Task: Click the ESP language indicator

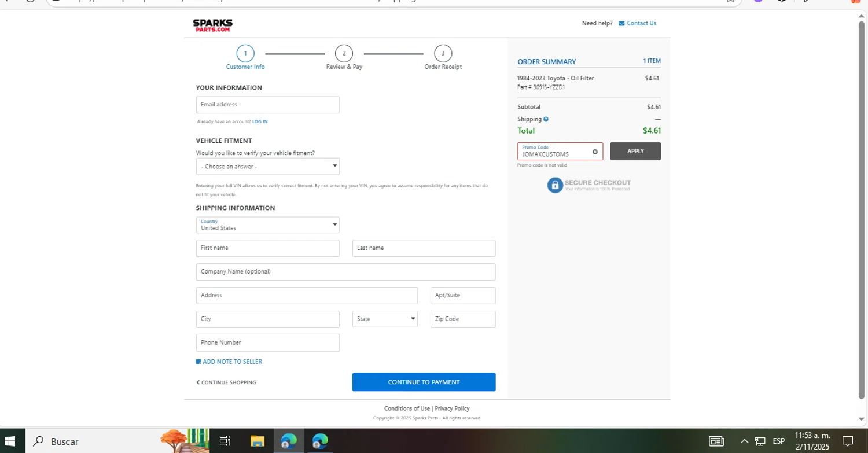Action: point(779,441)
